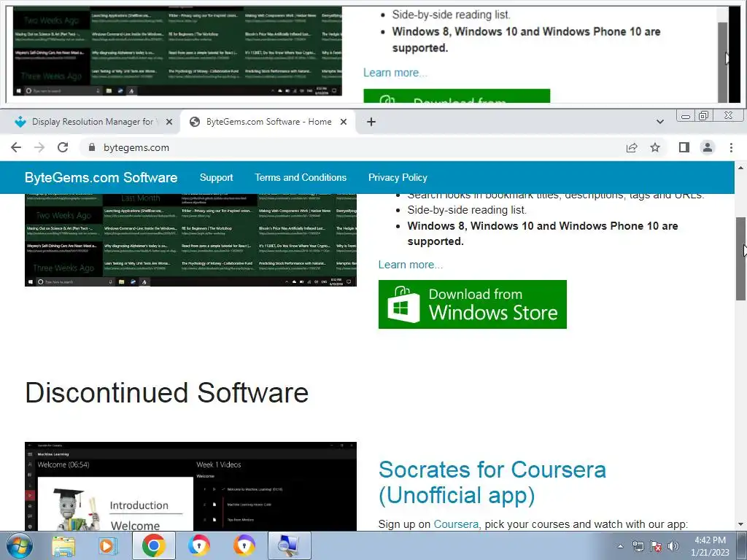This screenshot has width=747, height=560.
Task: Open the first shield-key app taskbar icon
Action: [198, 545]
